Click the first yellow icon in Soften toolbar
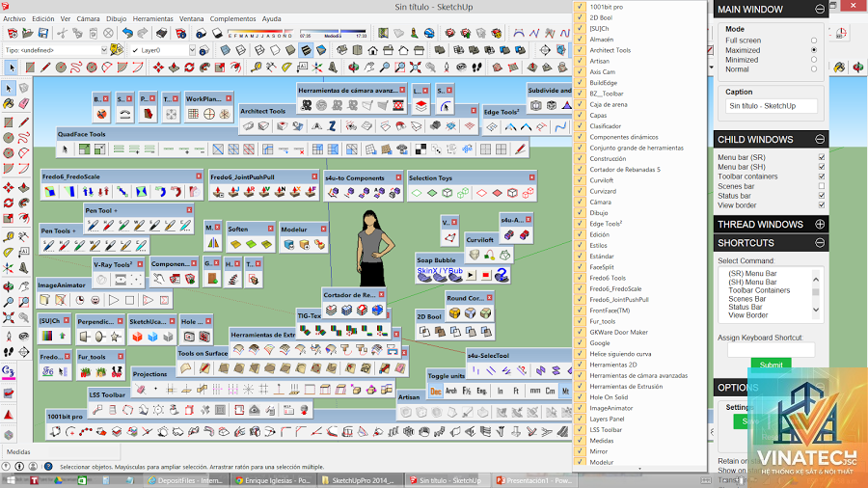868x488 pixels. pos(235,244)
